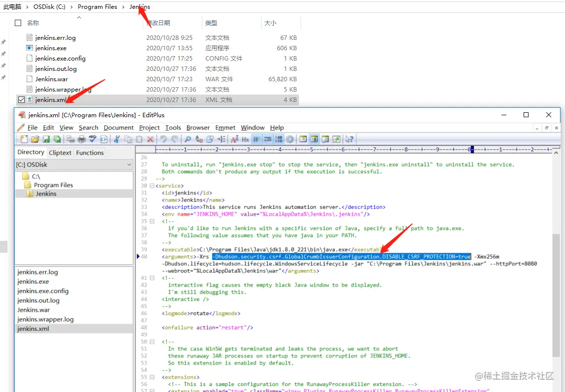Viewport: 565px width, 392px height.
Task: Untick the jenkins.xml row checkbox in Explorer
Action: 21,100
